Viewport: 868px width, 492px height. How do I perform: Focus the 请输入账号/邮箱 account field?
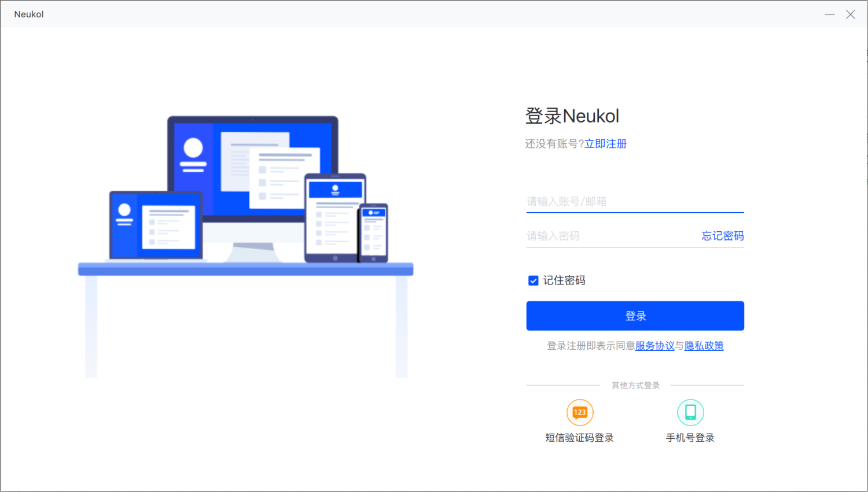pos(635,201)
